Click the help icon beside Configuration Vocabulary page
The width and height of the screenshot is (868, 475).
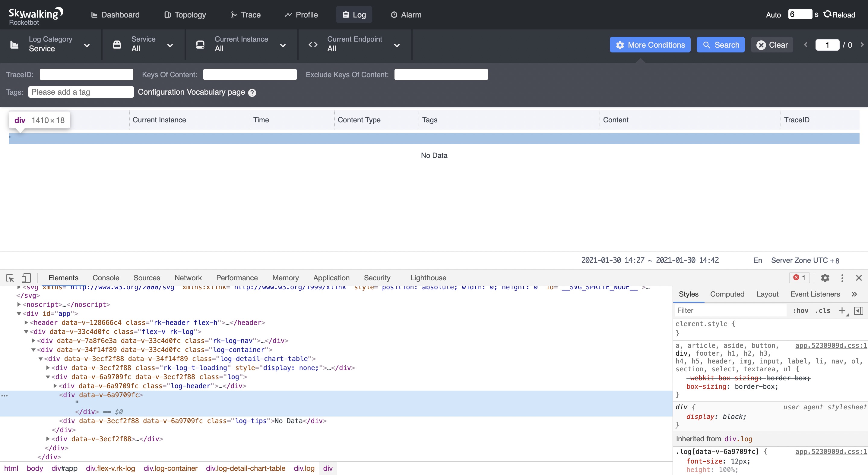[252, 93]
